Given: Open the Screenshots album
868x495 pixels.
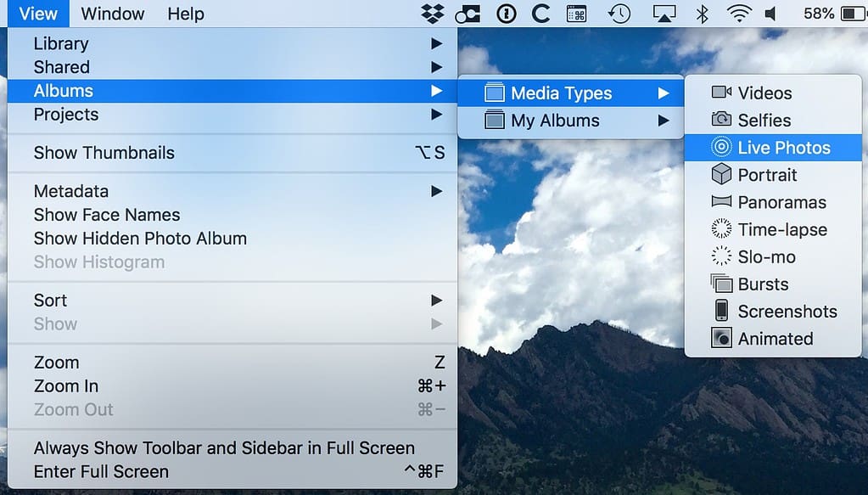Looking at the screenshot, I should (776, 311).
